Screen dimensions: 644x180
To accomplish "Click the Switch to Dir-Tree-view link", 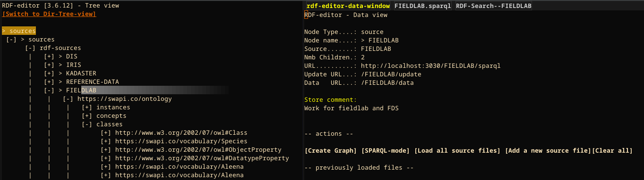I will [49, 14].
